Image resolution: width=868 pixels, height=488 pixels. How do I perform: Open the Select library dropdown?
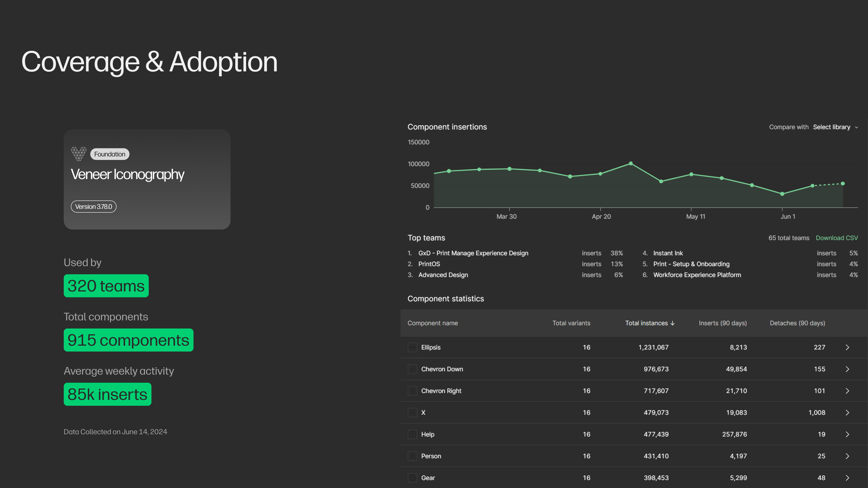(x=835, y=127)
